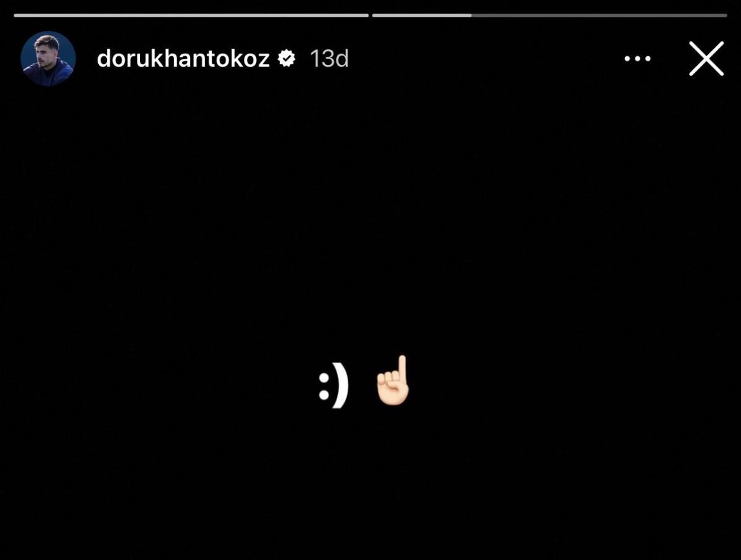
Task: Click the :) smiley text
Action: coord(333,389)
